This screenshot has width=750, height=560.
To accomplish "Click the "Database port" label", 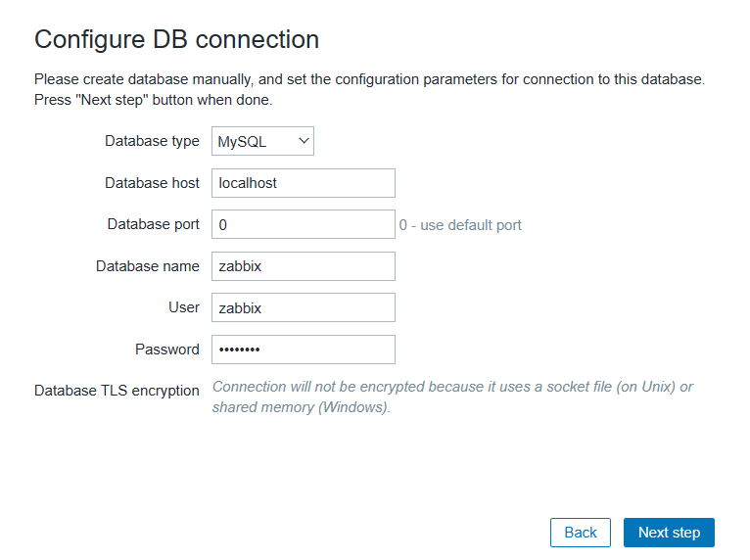I will [x=153, y=224].
